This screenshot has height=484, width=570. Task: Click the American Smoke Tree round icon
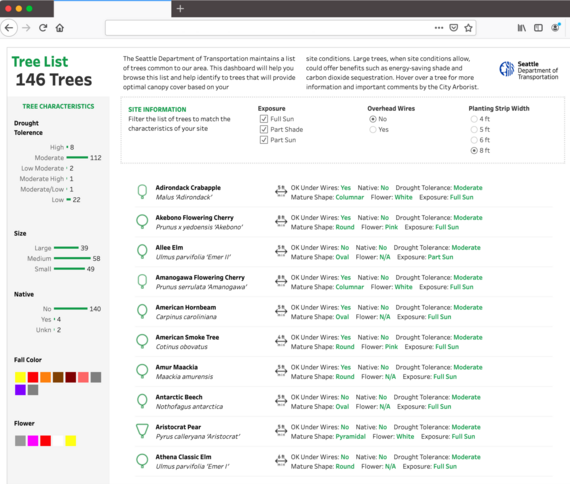142,341
